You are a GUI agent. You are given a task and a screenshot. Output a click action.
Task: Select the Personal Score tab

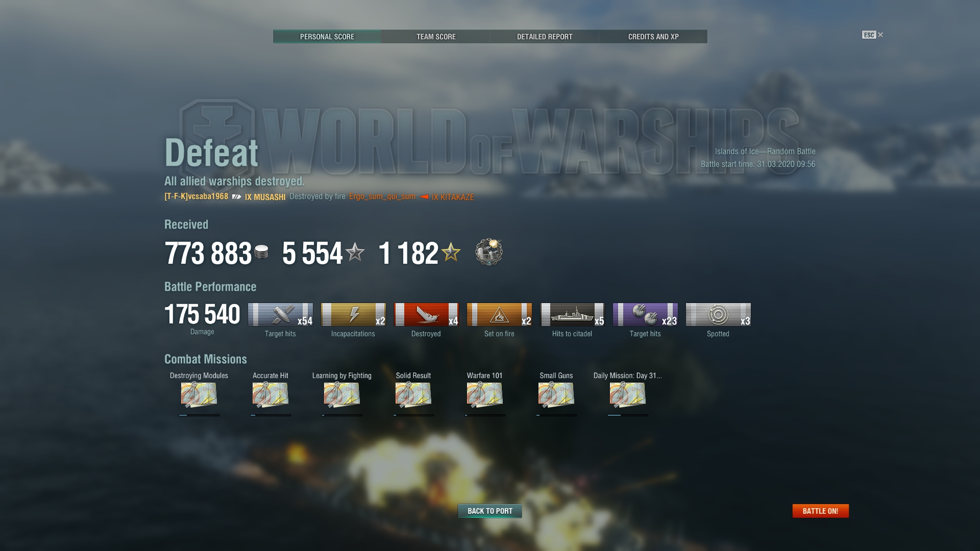(x=327, y=37)
